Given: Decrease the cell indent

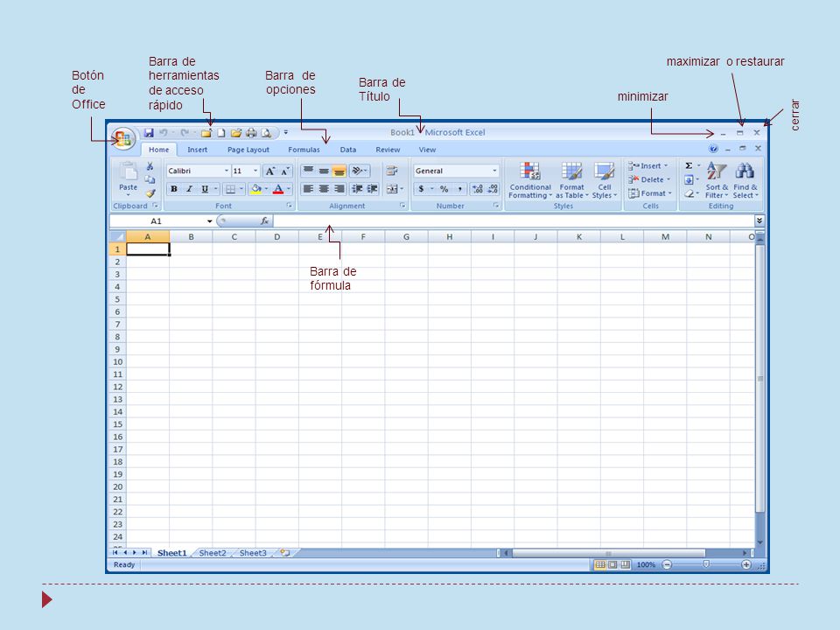Looking at the screenshot, I should (357, 189).
